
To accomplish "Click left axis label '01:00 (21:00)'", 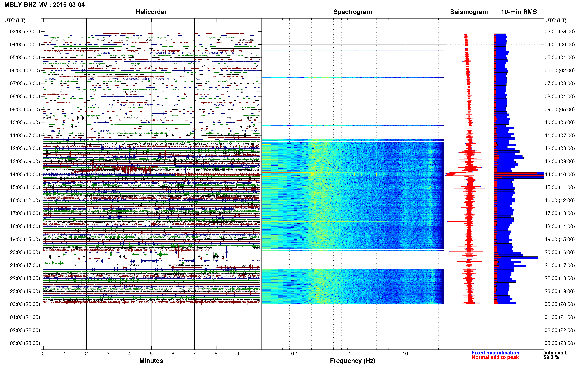I will [25, 317].
